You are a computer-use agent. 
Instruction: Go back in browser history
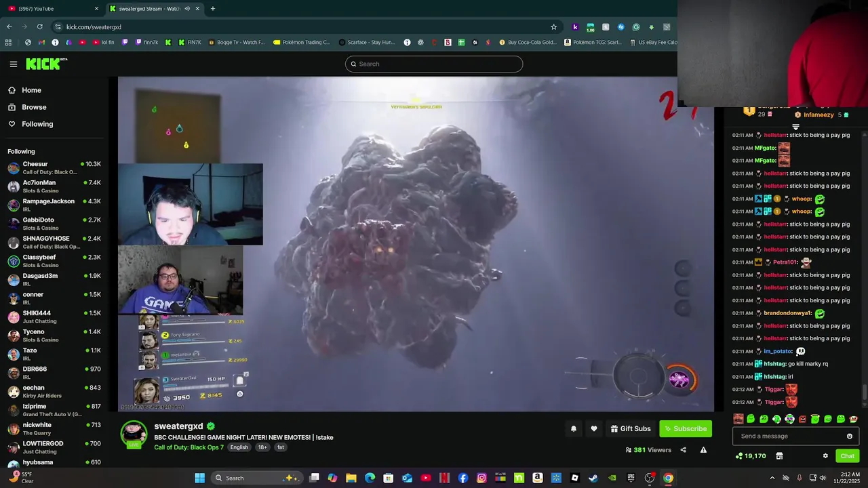tap(9, 27)
